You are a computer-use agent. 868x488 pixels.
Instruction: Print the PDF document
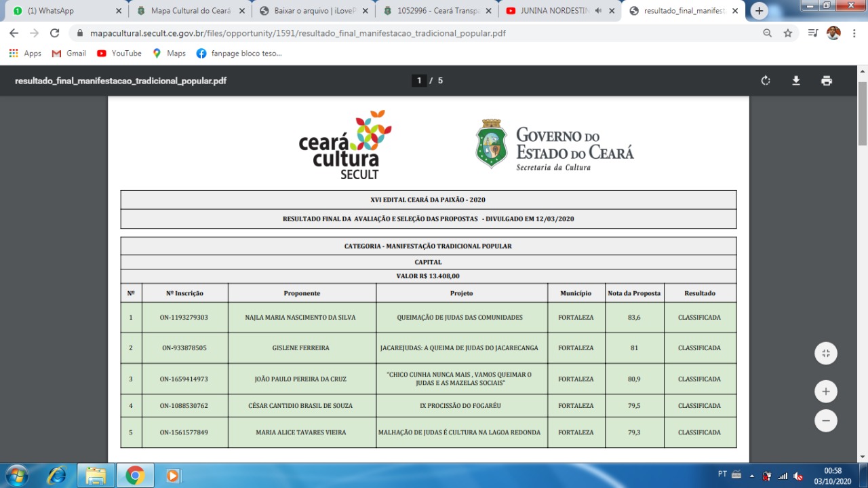pyautogui.click(x=826, y=81)
